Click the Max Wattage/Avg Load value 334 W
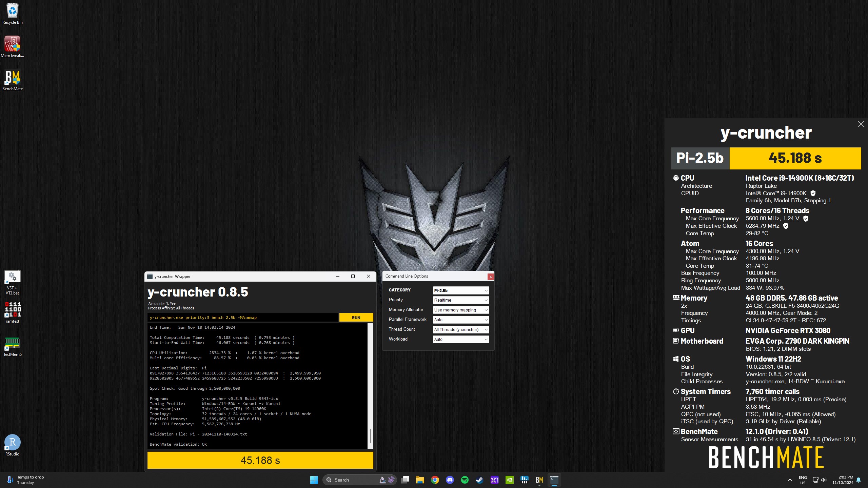 (x=765, y=288)
